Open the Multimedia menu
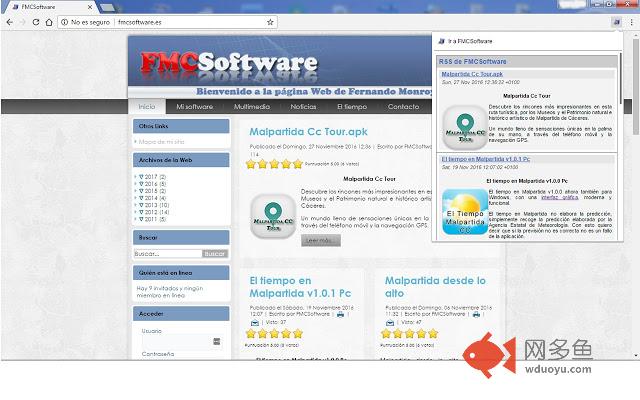640x400 pixels. click(251, 107)
